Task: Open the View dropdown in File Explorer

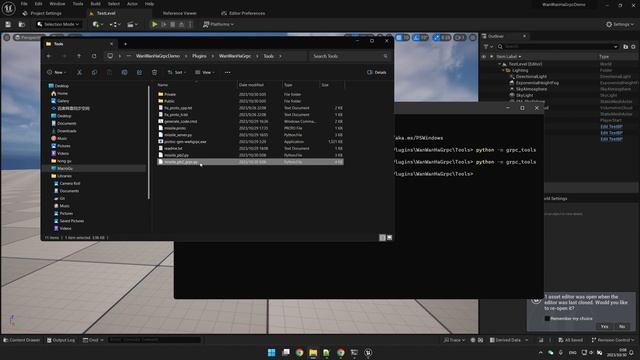Action: pos(205,72)
